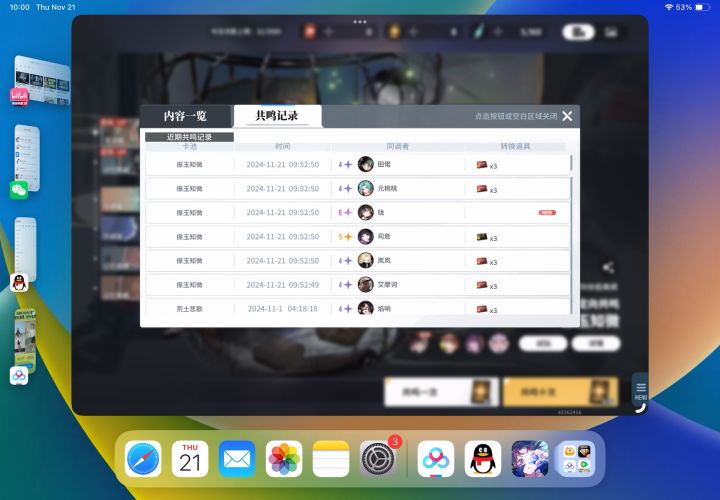Screen dimensions: 720x500
Task: Open the game app icon in dock
Action: tap(530, 459)
